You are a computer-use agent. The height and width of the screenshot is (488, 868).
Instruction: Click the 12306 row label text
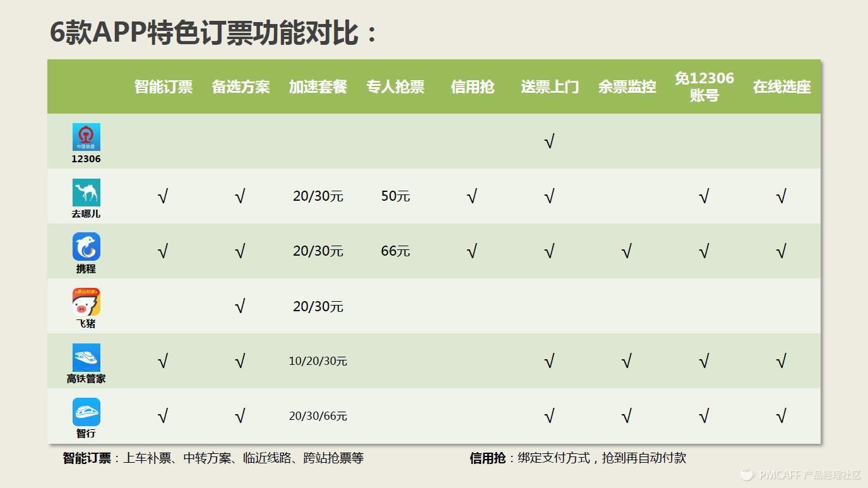click(x=86, y=159)
